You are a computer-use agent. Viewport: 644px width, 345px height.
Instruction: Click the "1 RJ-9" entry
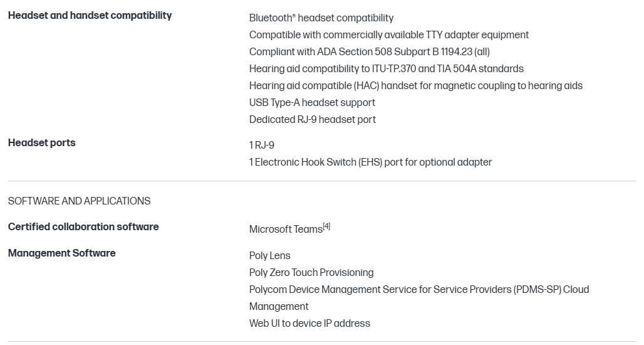(x=261, y=146)
